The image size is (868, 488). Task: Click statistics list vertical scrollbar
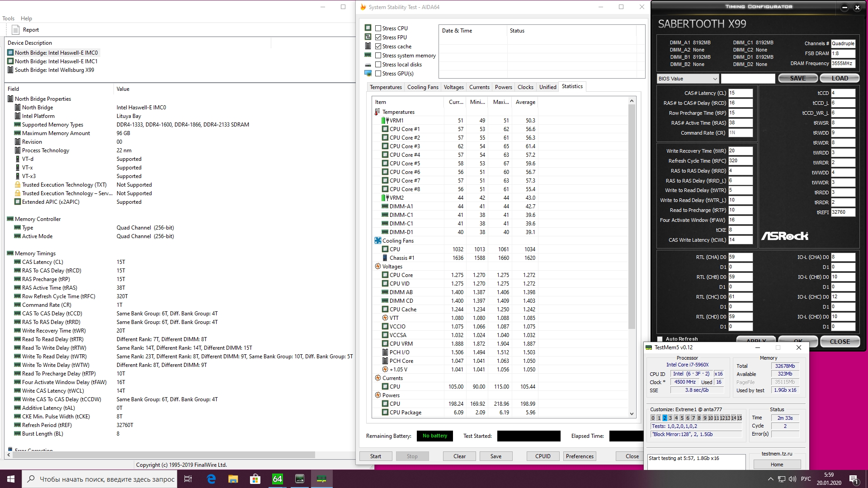[632, 217]
